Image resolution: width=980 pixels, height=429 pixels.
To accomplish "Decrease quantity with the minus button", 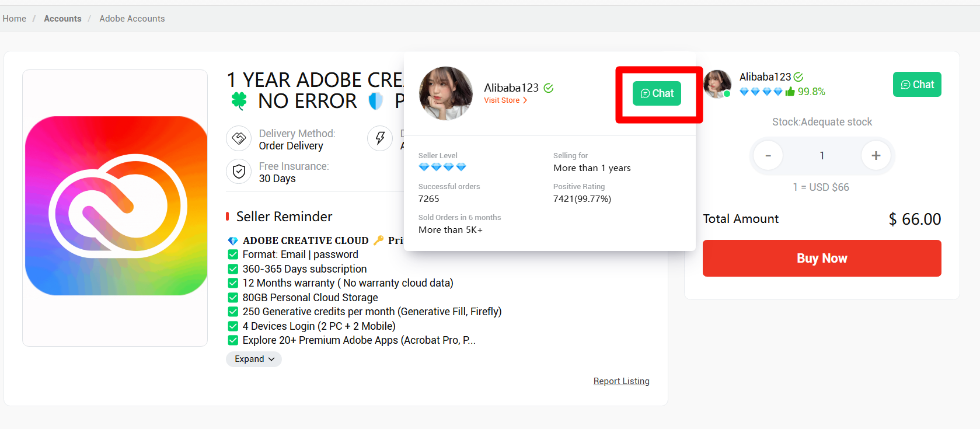I will pos(768,155).
